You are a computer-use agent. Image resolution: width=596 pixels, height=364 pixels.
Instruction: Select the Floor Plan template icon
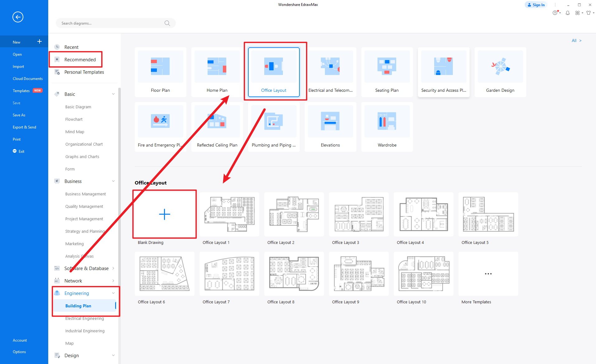(160, 67)
